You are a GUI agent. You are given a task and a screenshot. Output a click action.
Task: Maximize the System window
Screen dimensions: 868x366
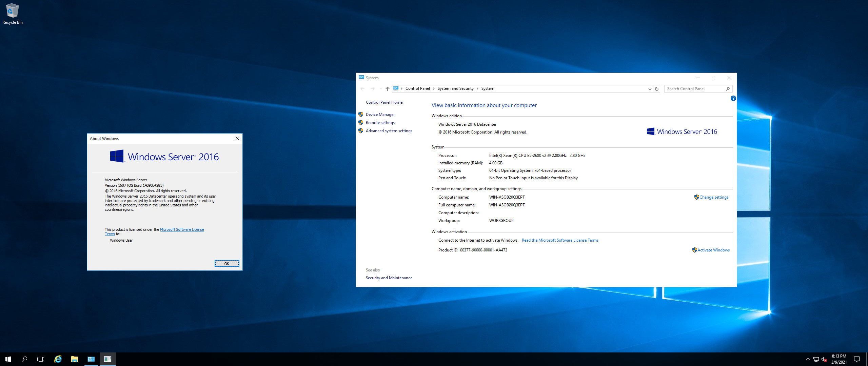click(x=713, y=78)
